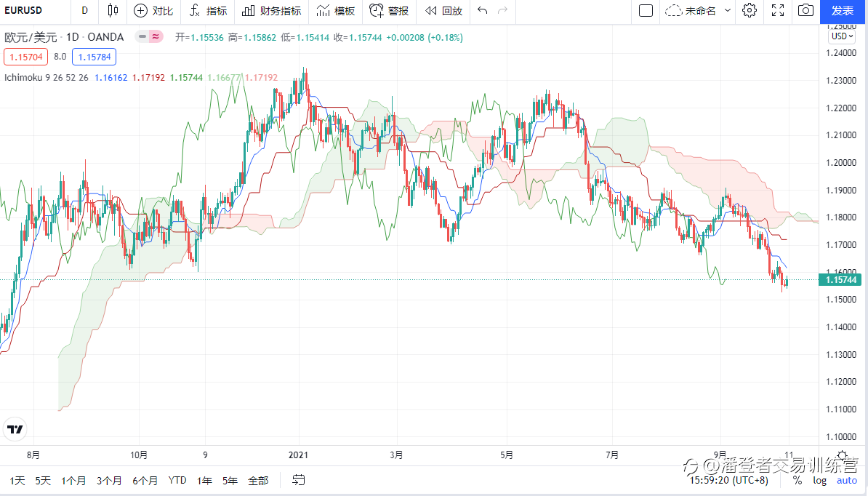Screen dimensions: 868x496
Task: Start the 回放 bar replay
Action: (443, 11)
